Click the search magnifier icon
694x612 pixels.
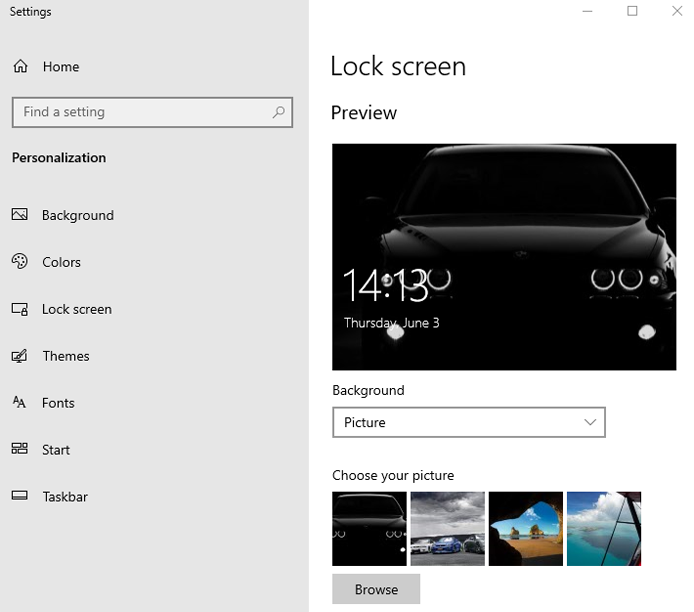pos(278,112)
